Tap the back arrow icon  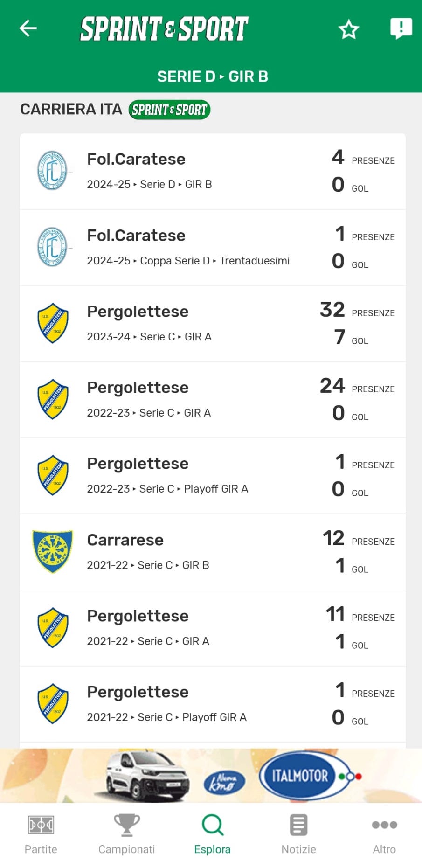click(28, 28)
